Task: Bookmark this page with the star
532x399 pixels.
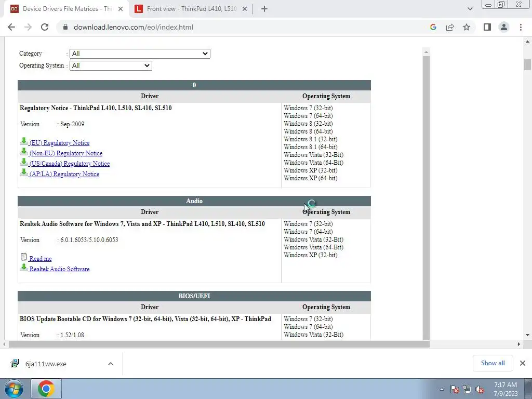Action: tap(467, 27)
